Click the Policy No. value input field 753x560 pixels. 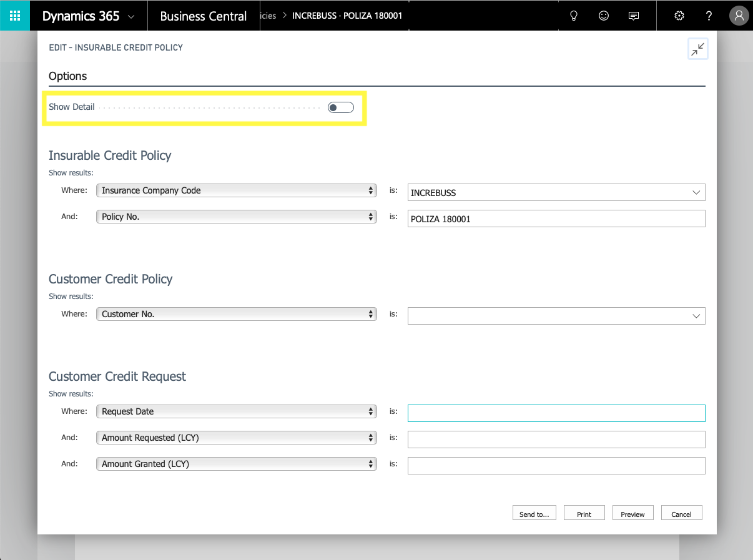pos(556,219)
